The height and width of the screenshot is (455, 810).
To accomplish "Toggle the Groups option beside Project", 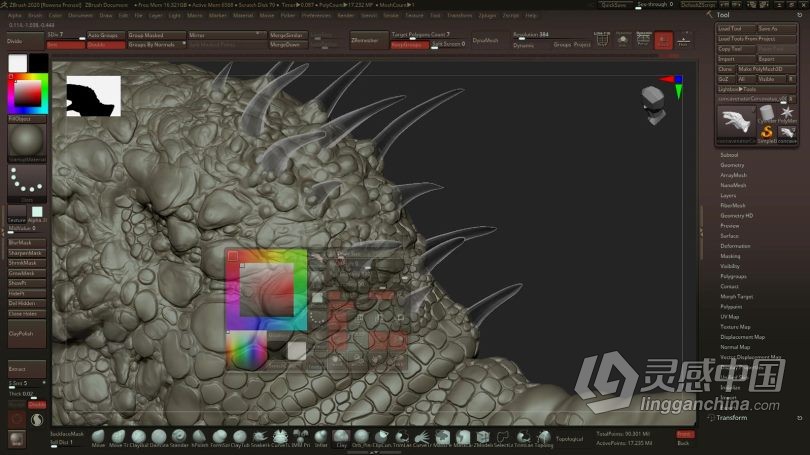I will [x=562, y=45].
